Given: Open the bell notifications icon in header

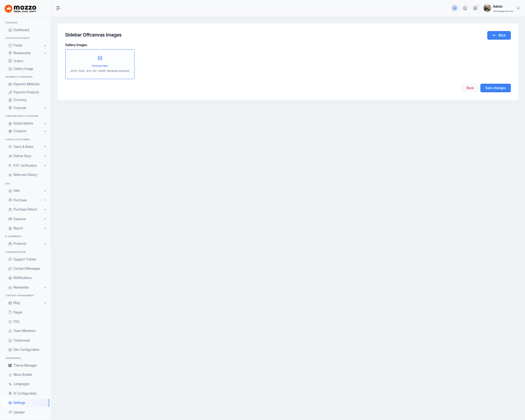Looking at the screenshot, I should coord(465,8).
